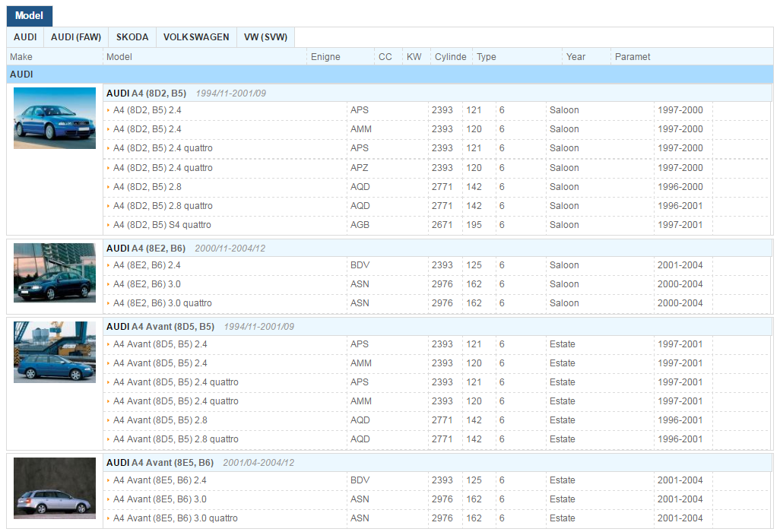
Task: Select the VW (SVW) tab
Action: click(265, 37)
